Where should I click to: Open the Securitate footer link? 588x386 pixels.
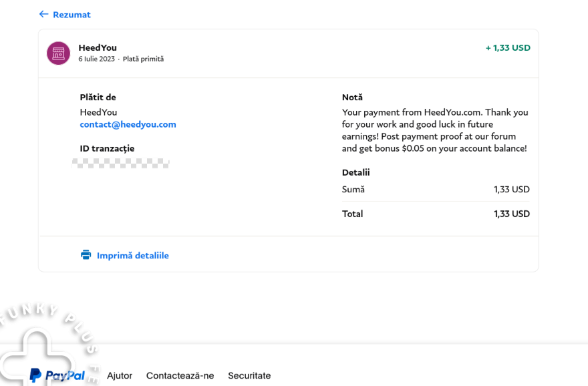click(x=249, y=375)
